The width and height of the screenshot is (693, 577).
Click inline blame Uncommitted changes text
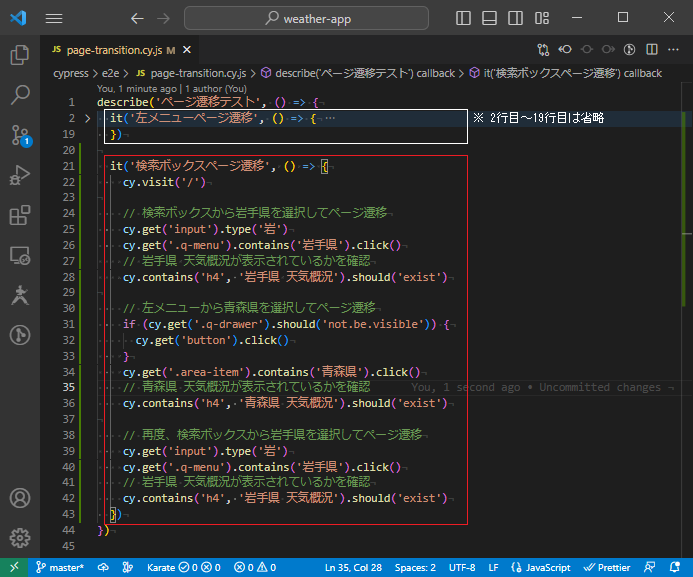pyautogui.click(x=600, y=387)
